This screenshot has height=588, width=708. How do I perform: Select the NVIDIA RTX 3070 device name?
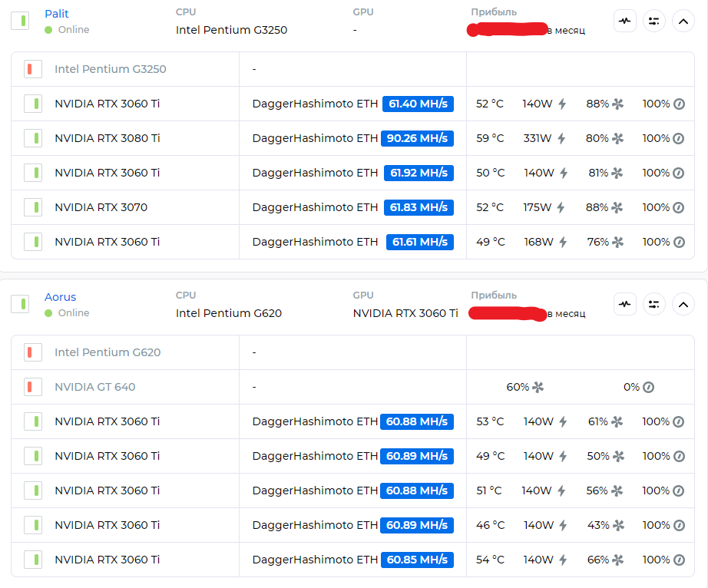click(101, 207)
